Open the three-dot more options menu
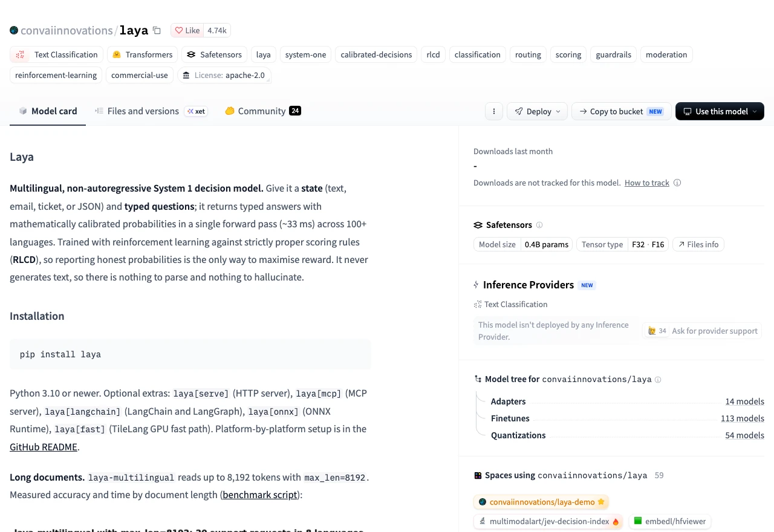This screenshot has width=774, height=532. point(494,111)
